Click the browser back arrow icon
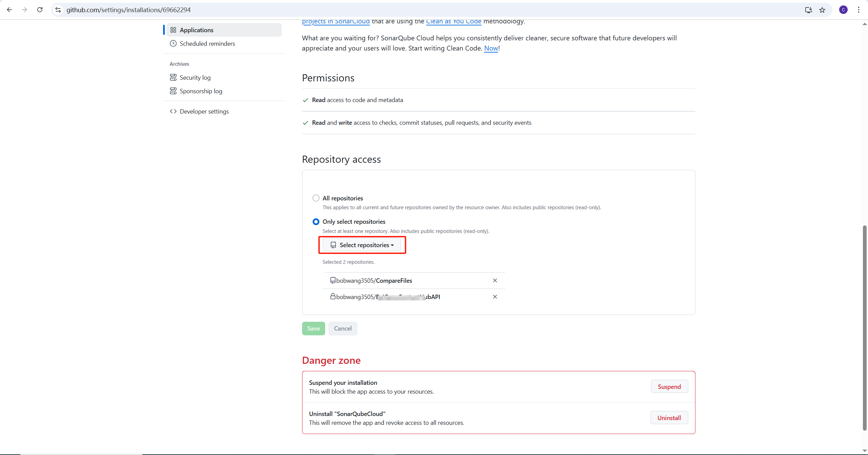 tap(9, 10)
